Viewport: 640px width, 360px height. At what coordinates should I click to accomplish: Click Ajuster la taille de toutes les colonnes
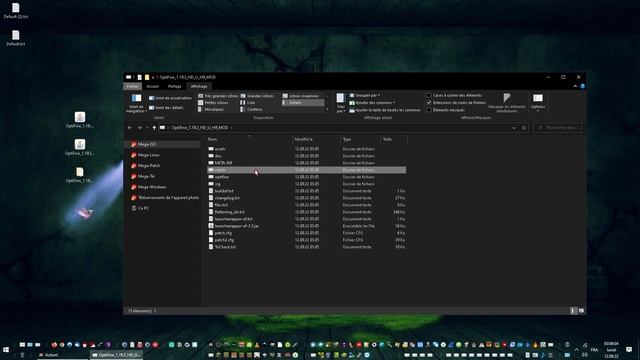tap(385, 110)
